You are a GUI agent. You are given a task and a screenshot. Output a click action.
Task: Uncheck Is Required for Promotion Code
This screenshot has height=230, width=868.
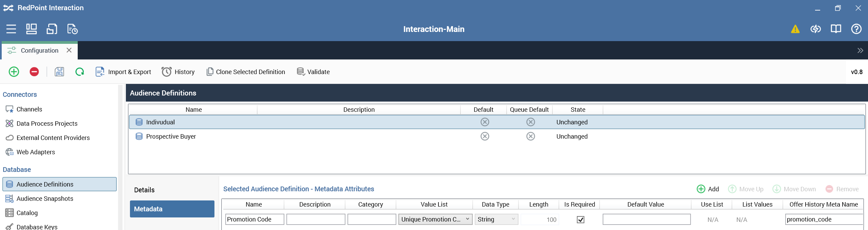pos(580,219)
